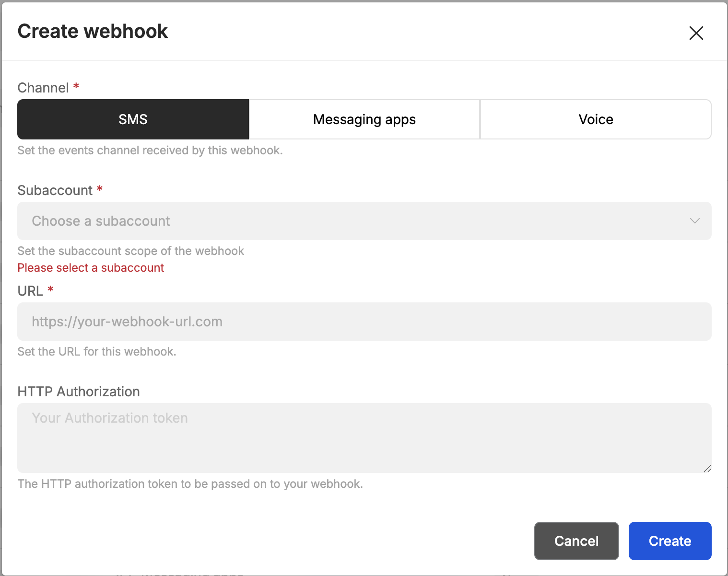Click the Subaccount field label
This screenshot has width=728, height=576.
click(x=55, y=190)
